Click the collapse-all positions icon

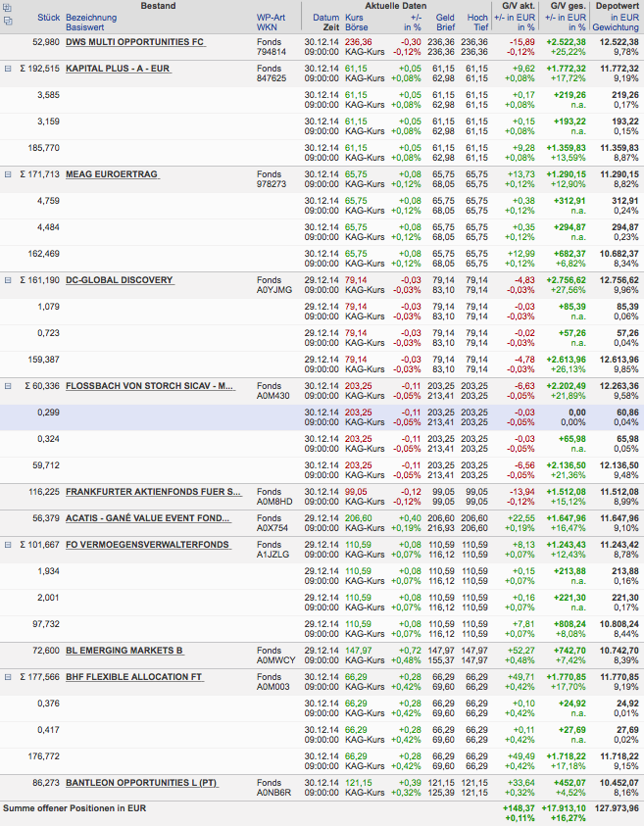(x=8, y=22)
